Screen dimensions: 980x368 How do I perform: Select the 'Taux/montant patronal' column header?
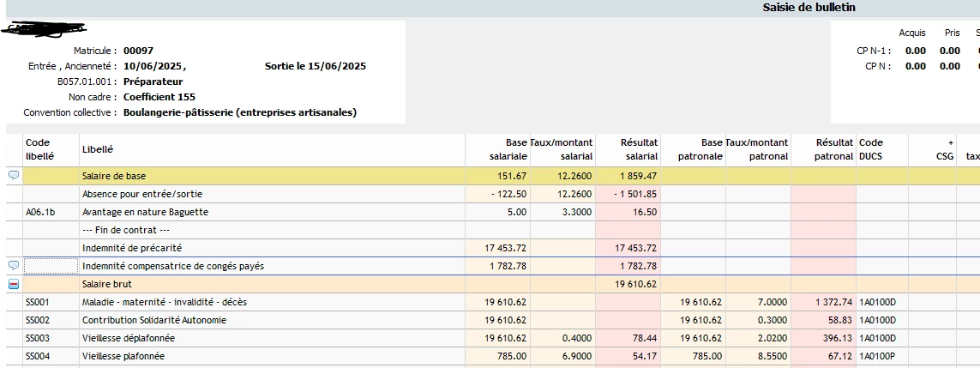757,149
